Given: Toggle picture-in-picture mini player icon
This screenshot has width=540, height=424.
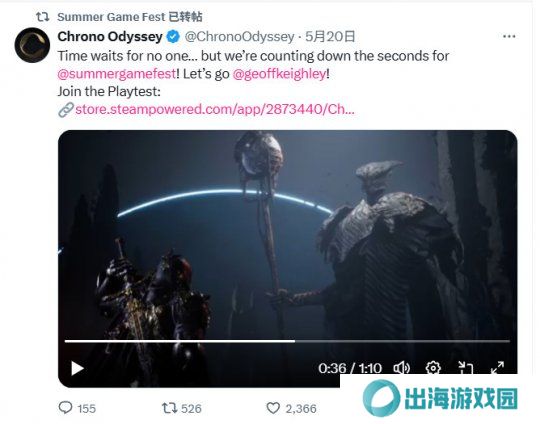Looking at the screenshot, I should click(465, 368).
